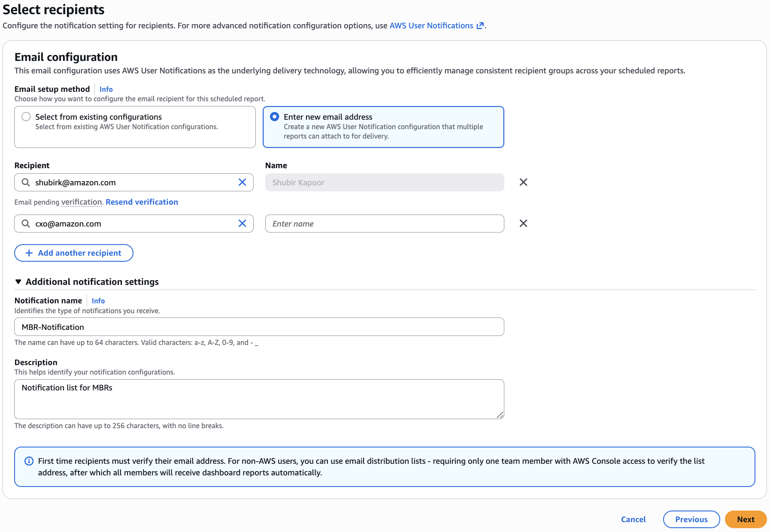Remove the second recipient row with its X icon
This screenshot has width=770, height=532.
coord(523,223)
